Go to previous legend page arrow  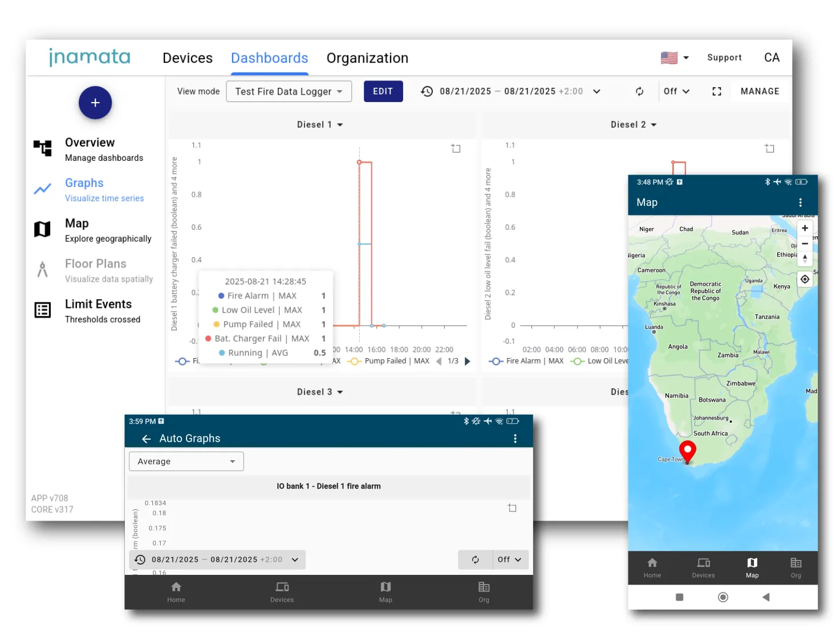pyautogui.click(x=439, y=361)
